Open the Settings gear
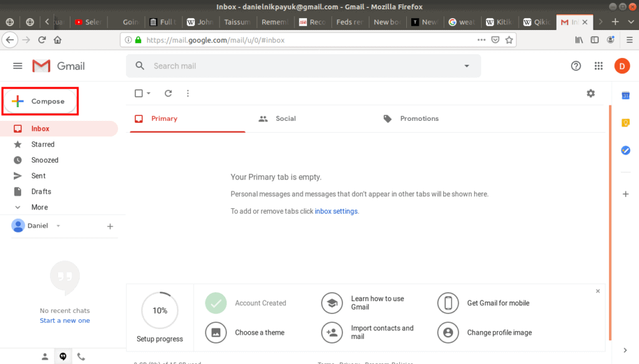 tap(590, 93)
